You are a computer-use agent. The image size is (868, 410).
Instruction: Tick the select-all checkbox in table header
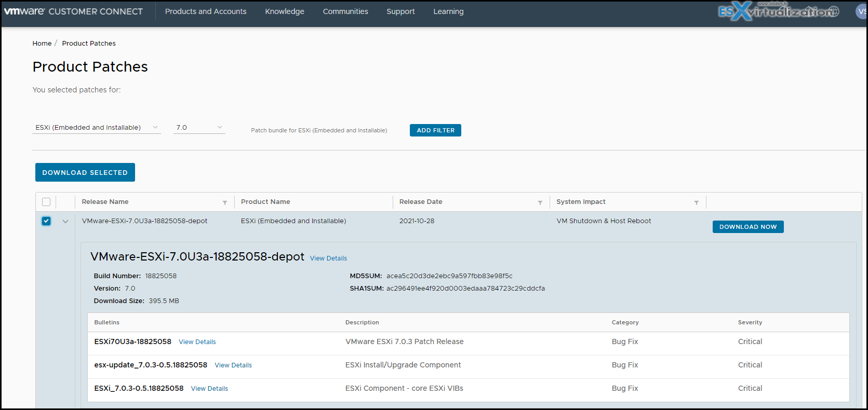tap(46, 202)
